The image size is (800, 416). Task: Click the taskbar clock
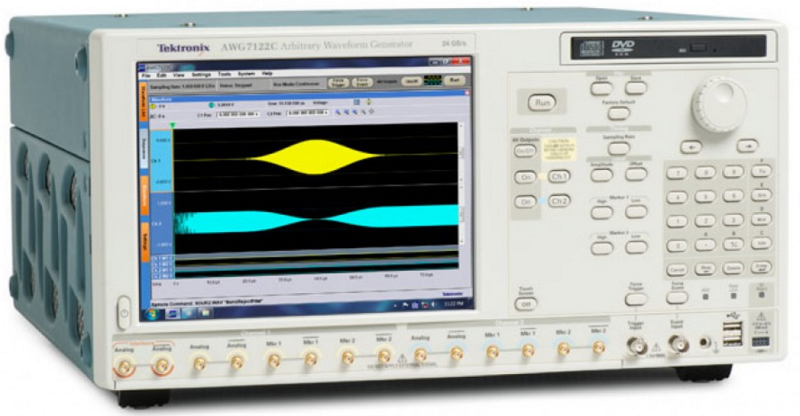point(453,304)
